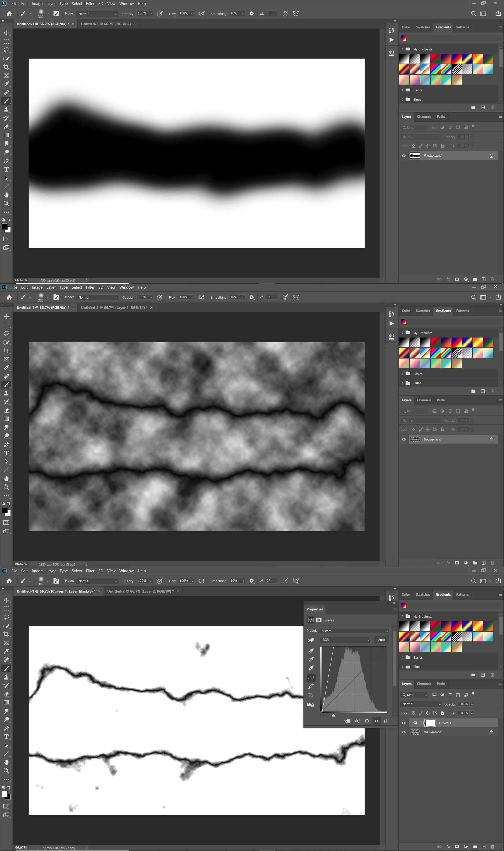504x851 pixels.
Task: Click the reset adjustment icon in Properties footer
Action: point(367,721)
